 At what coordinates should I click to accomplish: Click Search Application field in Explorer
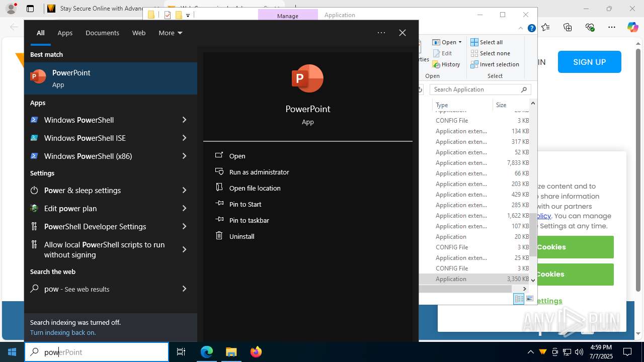pyautogui.click(x=480, y=89)
